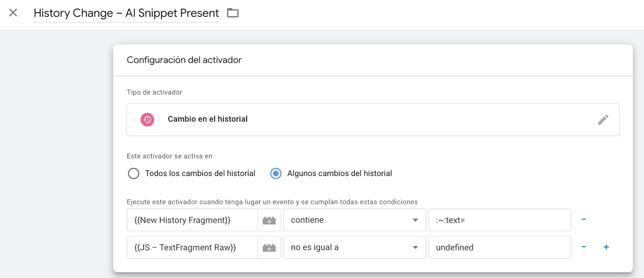
Task: Open variable picker for New History Fragment
Action: point(269,220)
